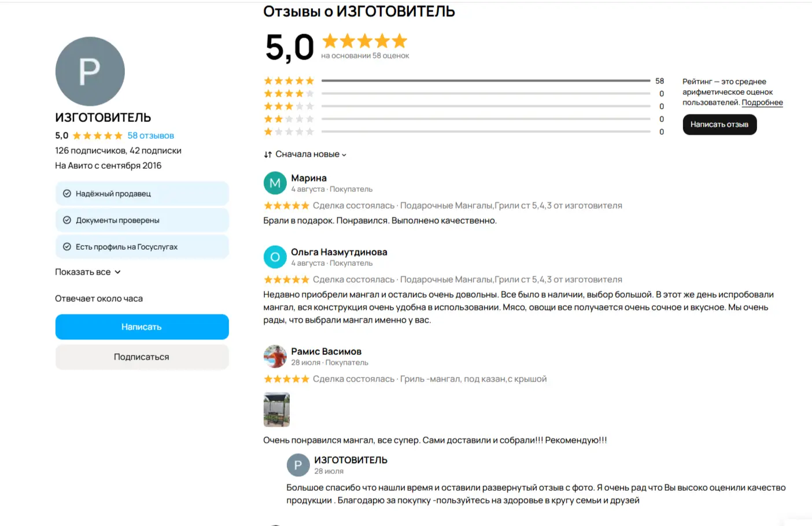Click the checkmark icon beside "Надёжный продавец"
Screen dimensions: 812x526
click(x=67, y=194)
